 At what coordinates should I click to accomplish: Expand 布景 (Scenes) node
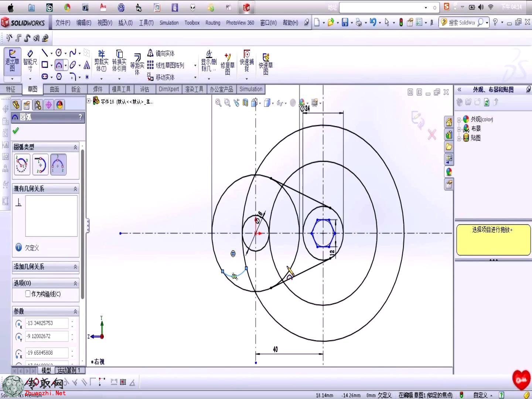[x=459, y=129]
